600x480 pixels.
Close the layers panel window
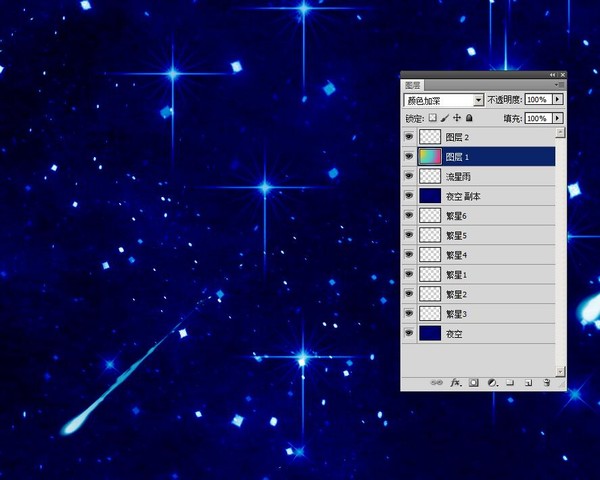[x=562, y=75]
